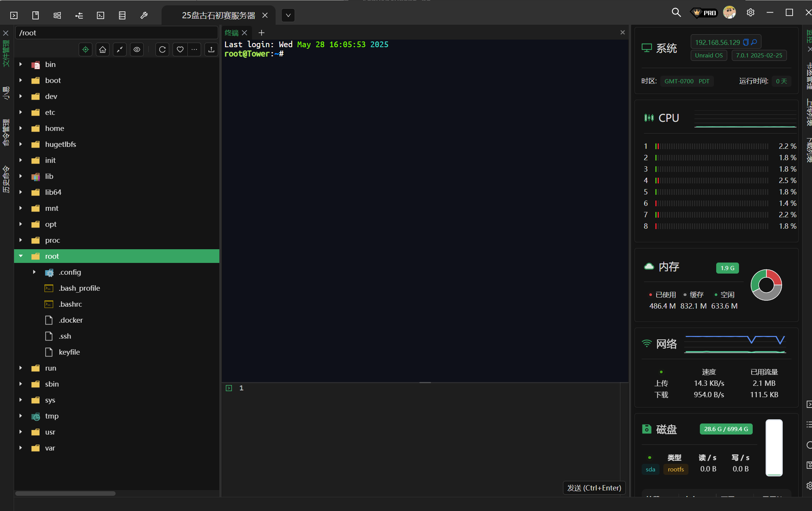Open the wrench tools icon
Viewport: 812px width, 511px height.
(144, 15)
